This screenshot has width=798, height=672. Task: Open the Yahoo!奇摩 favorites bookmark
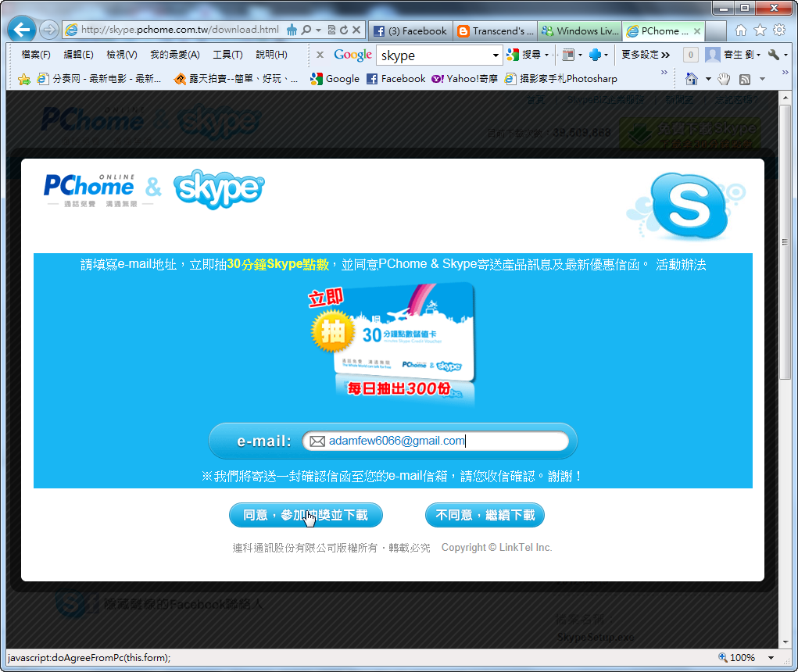[464, 79]
